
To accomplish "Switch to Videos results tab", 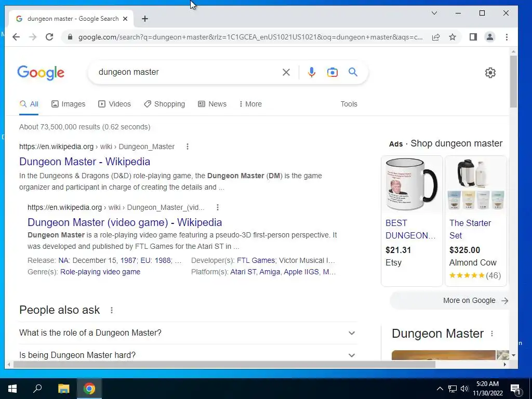I will [x=114, y=104].
